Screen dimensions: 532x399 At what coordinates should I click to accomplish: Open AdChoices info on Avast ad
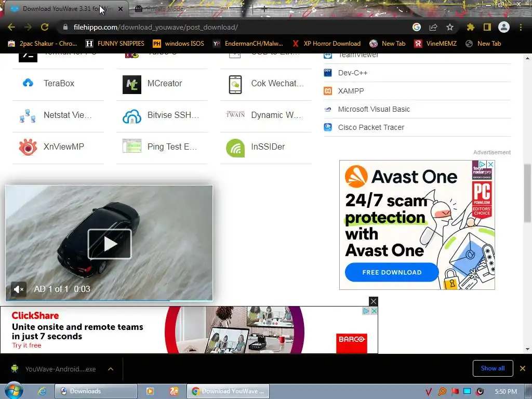pos(482,164)
